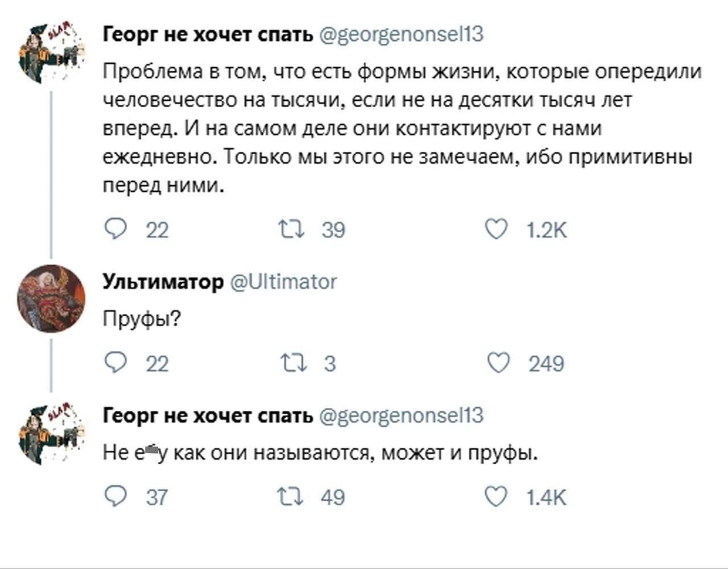Viewport: 728px width, 569px height.
Task: Open Георг's avatar on the bottom tweet
Action: click(51, 434)
